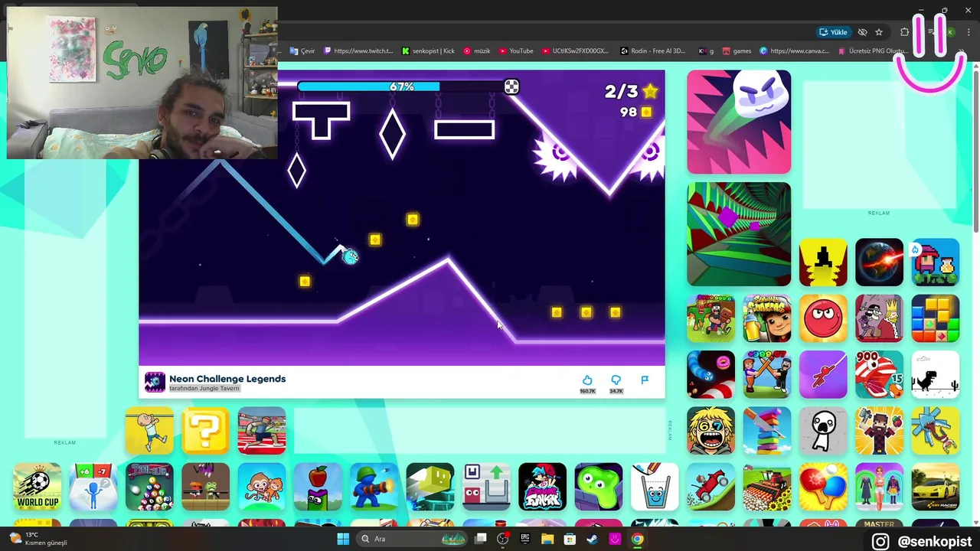This screenshot has height=551, width=980.
Task: Open File Explorer from the taskbar
Action: (547, 539)
